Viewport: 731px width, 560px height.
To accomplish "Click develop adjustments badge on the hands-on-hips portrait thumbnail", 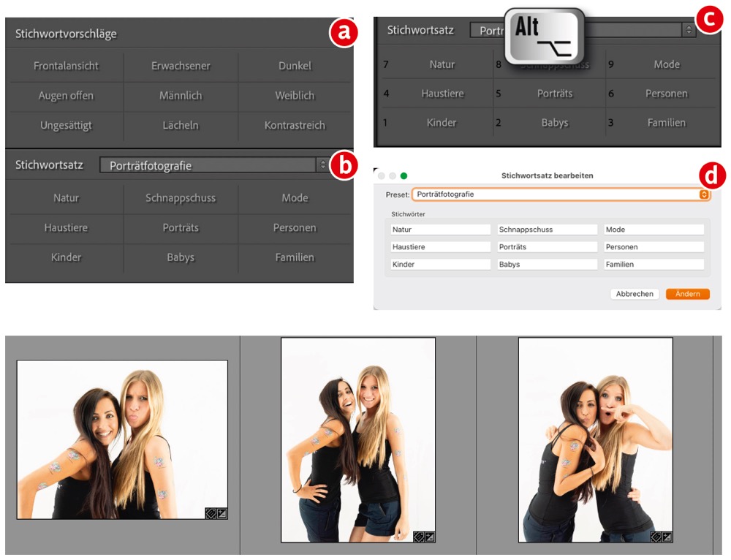I will [x=430, y=537].
